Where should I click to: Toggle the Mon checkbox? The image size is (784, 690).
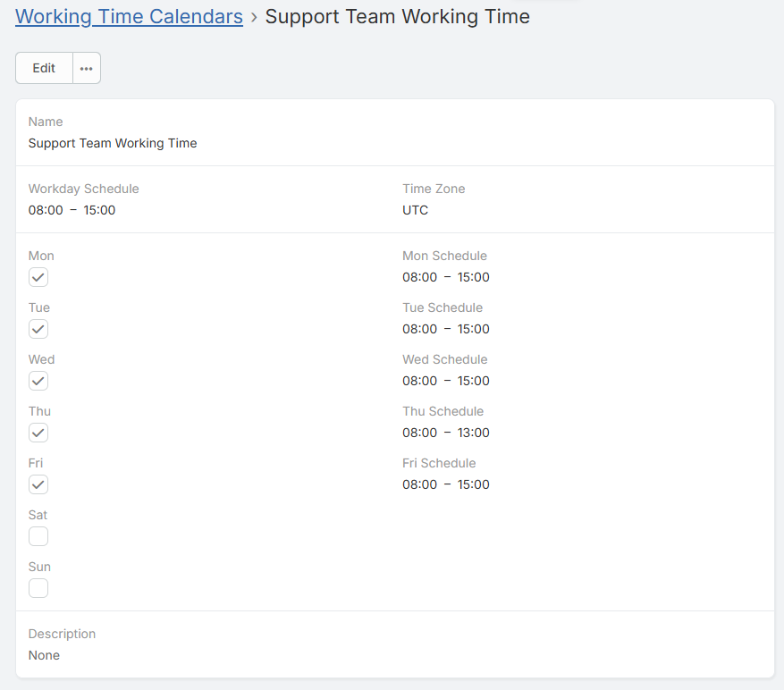click(38, 277)
